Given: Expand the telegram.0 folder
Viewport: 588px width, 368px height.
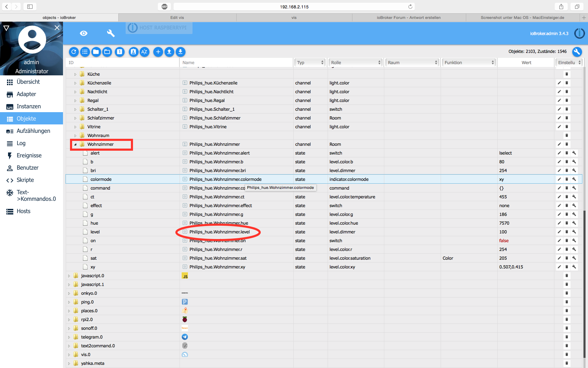Looking at the screenshot, I should click(69, 337).
